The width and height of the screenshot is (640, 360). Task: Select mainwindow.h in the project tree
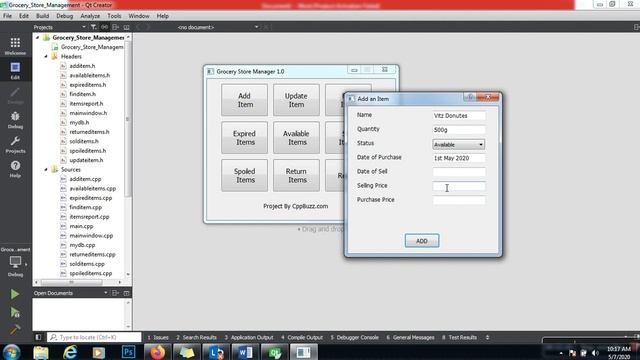click(88, 113)
